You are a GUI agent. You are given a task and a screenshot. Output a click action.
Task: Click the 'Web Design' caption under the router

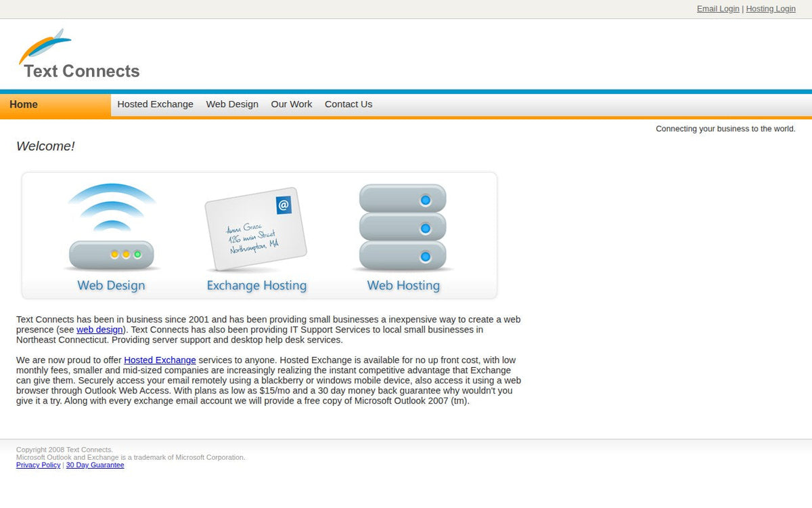(x=111, y=285)
